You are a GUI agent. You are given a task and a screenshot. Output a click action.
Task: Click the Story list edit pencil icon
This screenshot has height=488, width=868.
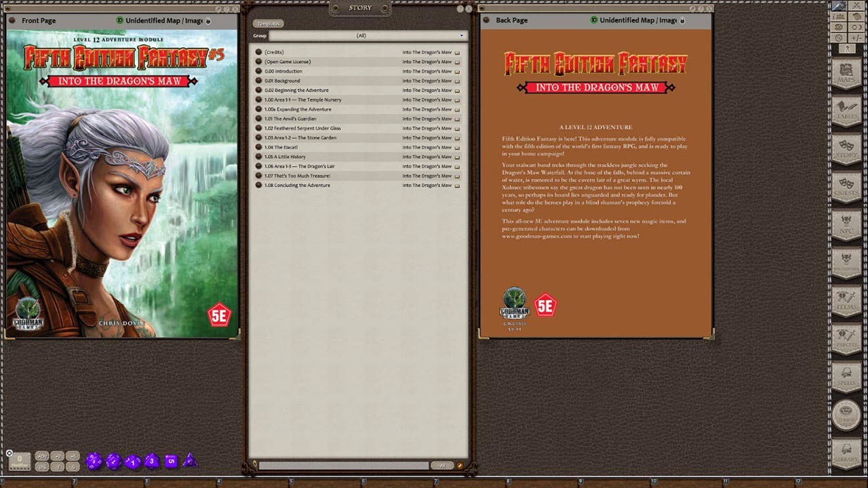tap(460, 466)
